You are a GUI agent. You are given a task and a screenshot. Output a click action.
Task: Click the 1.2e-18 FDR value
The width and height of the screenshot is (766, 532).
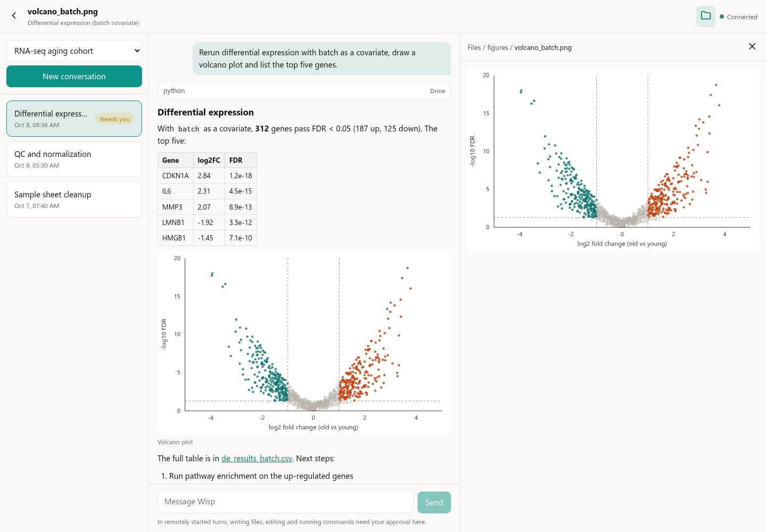pyautogui.click(x=241, y=176)
